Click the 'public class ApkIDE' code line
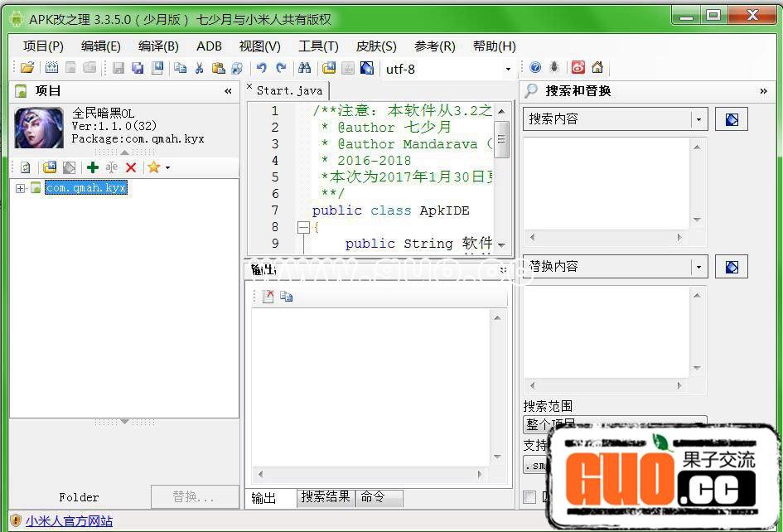This screenshot has width=783, height=532. pyautogui.click(x=390, y=210)
